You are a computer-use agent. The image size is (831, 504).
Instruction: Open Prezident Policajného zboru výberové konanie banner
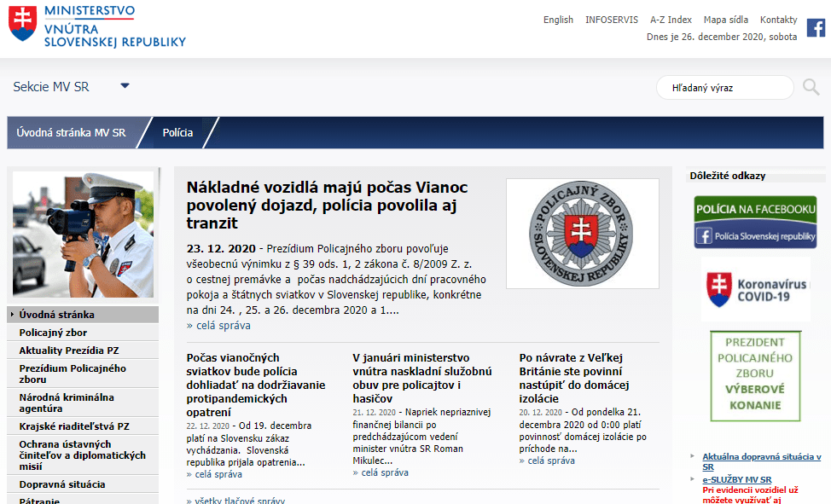pyautogui.click(x=755, y=375)
